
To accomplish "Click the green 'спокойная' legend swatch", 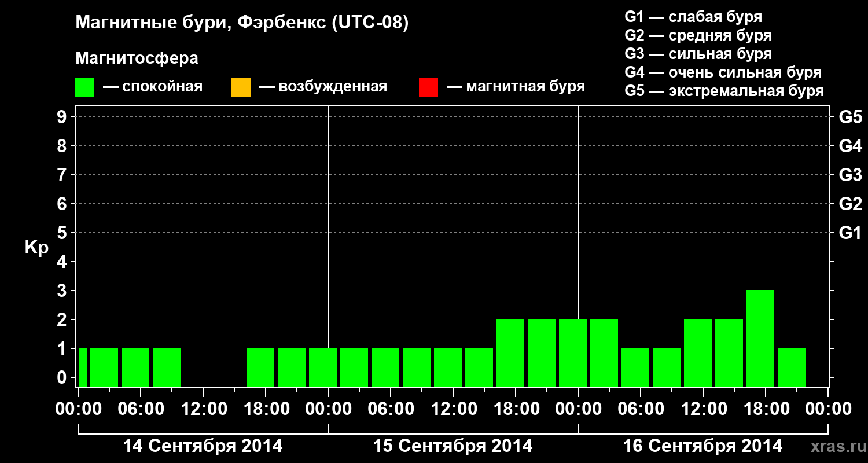I will (85, 87).
